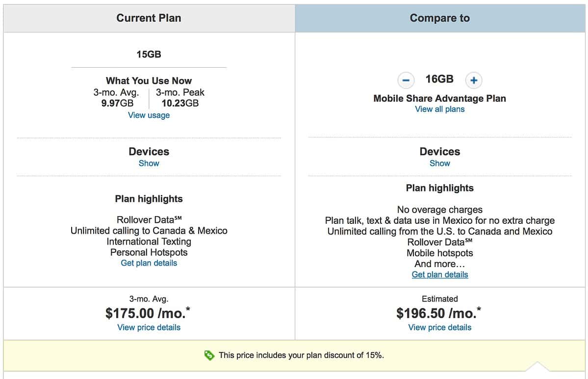Show devices under Current Plan

(x=149, y=163)
